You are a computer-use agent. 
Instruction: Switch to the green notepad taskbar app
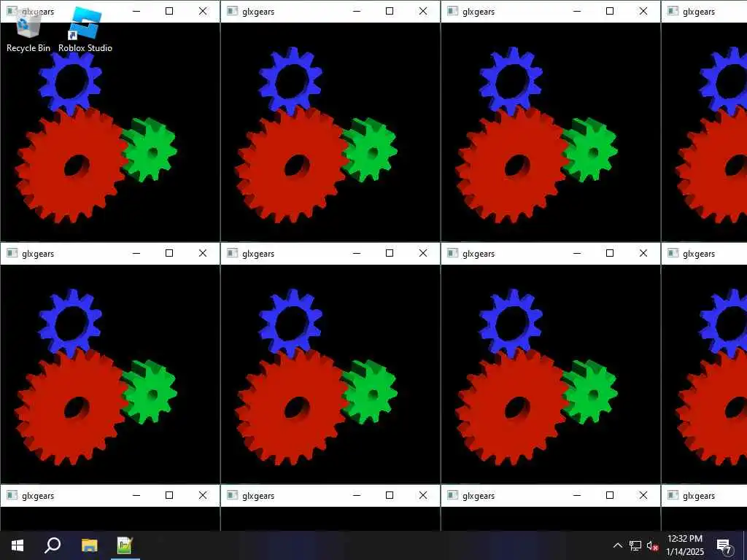[124, 545]
